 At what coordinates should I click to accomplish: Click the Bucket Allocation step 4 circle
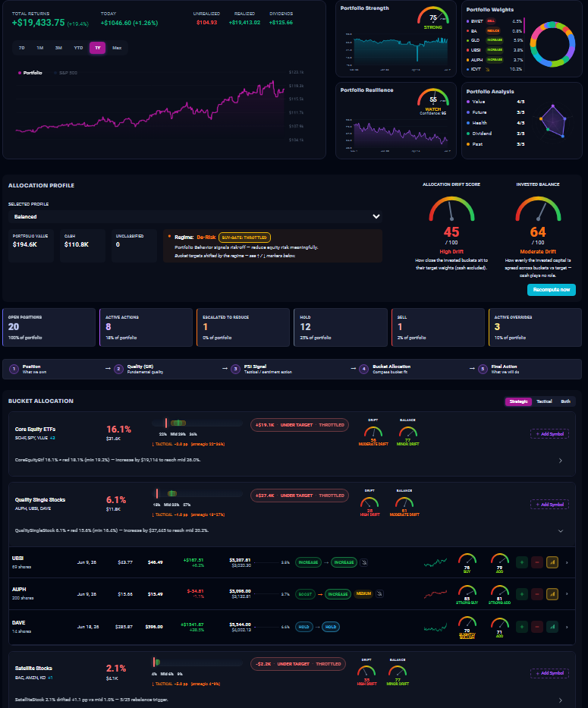[364, 370]
